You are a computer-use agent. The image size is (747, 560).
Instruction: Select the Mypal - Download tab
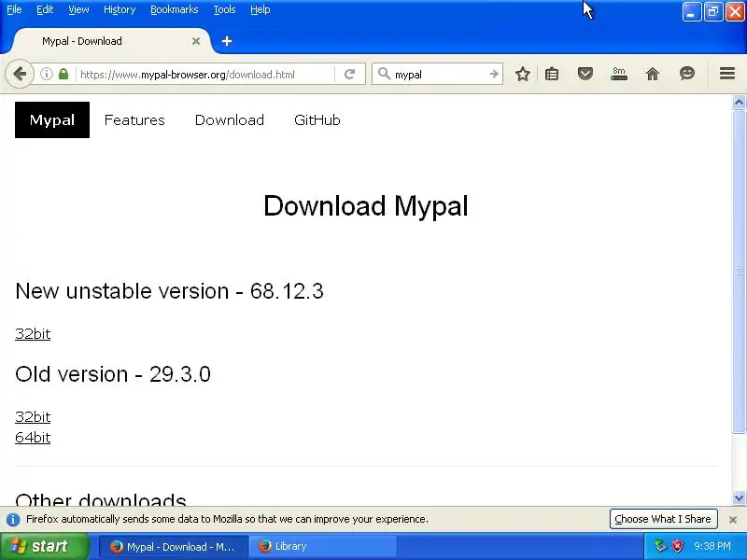pyautogui.click(x=109, y=41)
